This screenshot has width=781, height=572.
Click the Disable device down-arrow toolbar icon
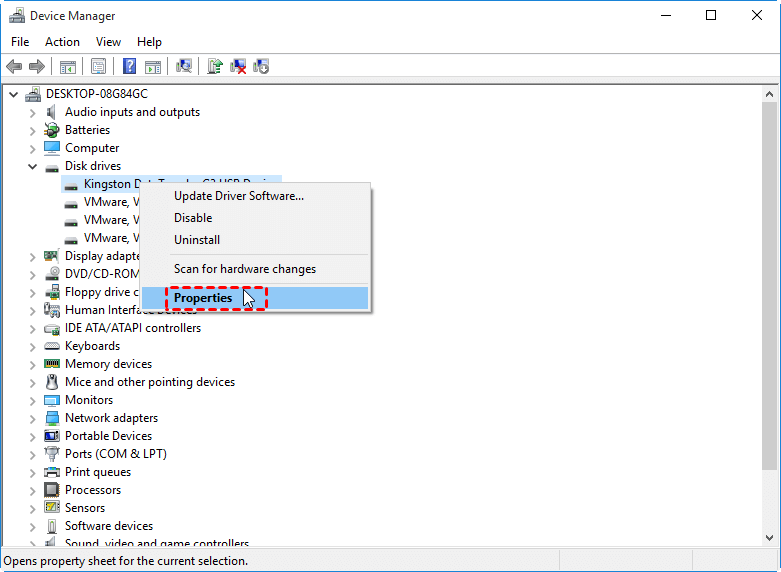click(261, 66)
